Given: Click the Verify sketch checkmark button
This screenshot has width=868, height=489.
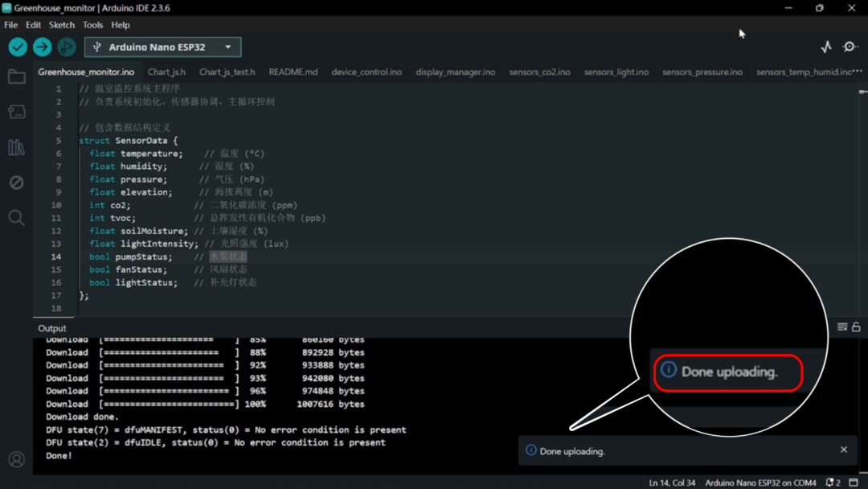Looking at the screenshot, I should pyautogui.click(x=18, y=47).
